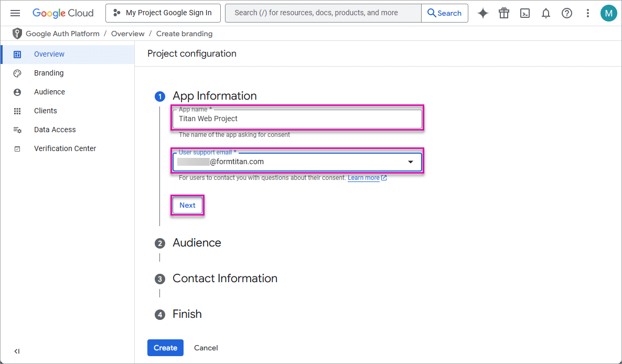
Task: Open Data Access sidebar item
Action: 55,130
